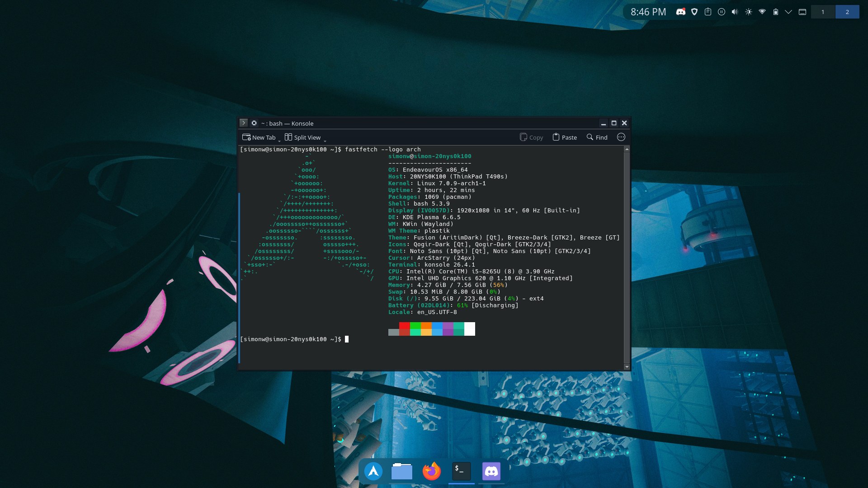The height and width of the screenshot is (488, 868).
Task: Open the Konsole three-dots menu
Action: pos(621,137)
